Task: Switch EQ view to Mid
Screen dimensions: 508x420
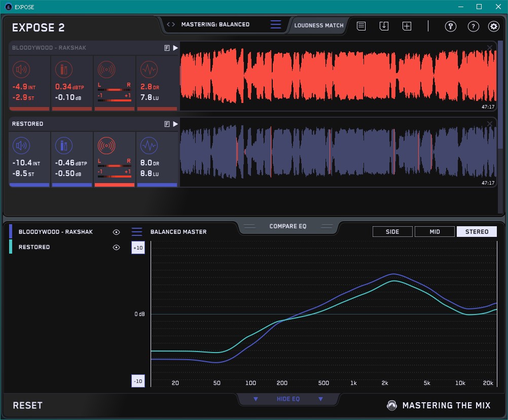Action: (x=434, y=232)
